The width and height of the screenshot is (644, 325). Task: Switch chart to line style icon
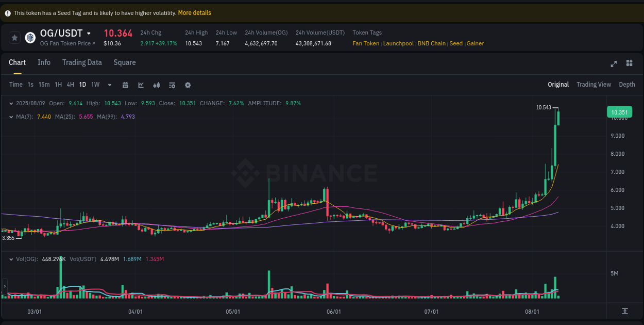point(141,84)
